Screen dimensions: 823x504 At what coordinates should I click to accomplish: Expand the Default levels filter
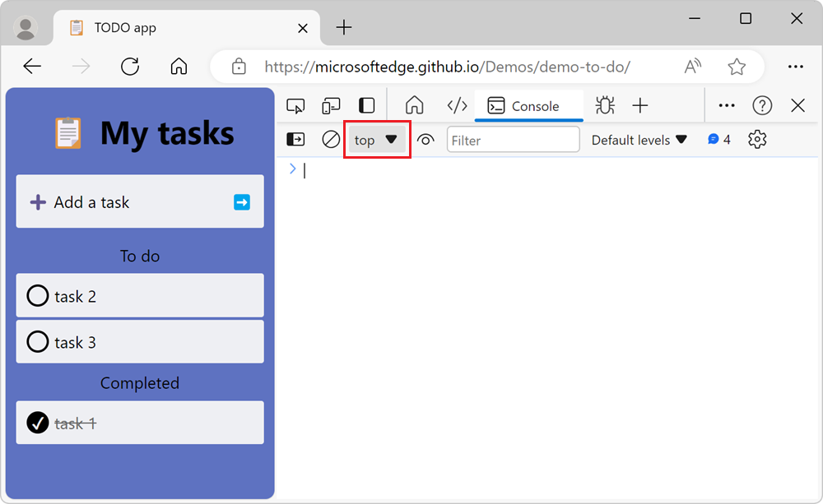click(639, 139)
